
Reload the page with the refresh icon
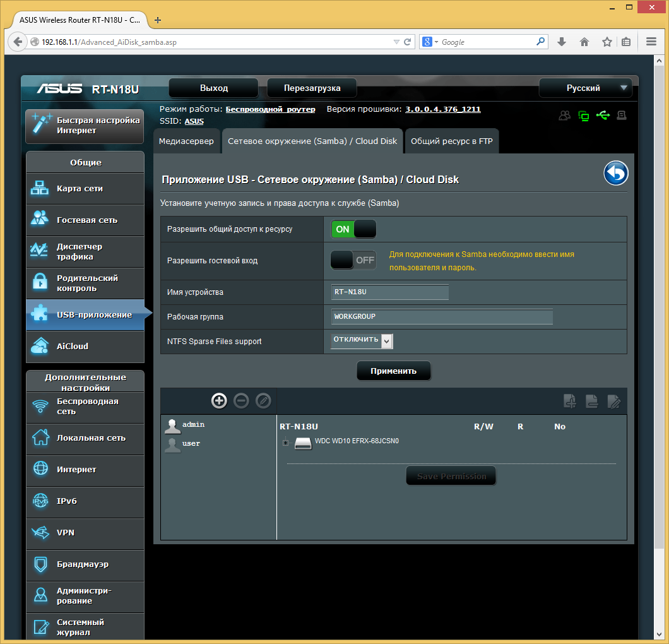coord(408,42)
